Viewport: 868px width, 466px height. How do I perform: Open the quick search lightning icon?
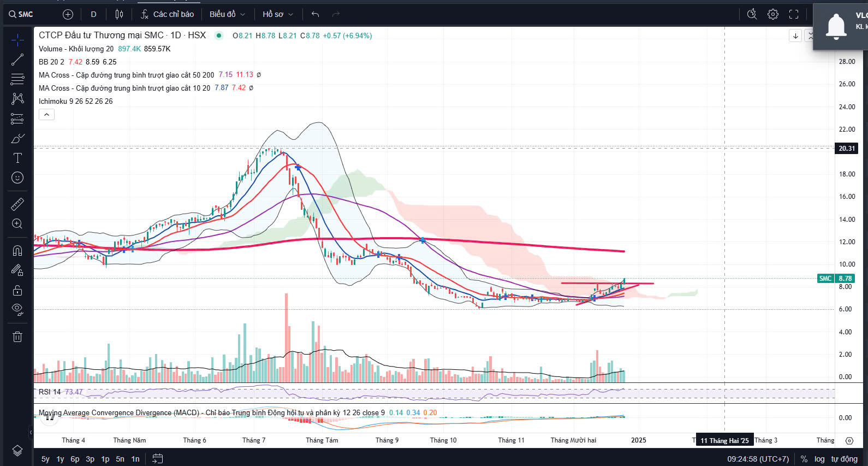[x=752, y=14]
